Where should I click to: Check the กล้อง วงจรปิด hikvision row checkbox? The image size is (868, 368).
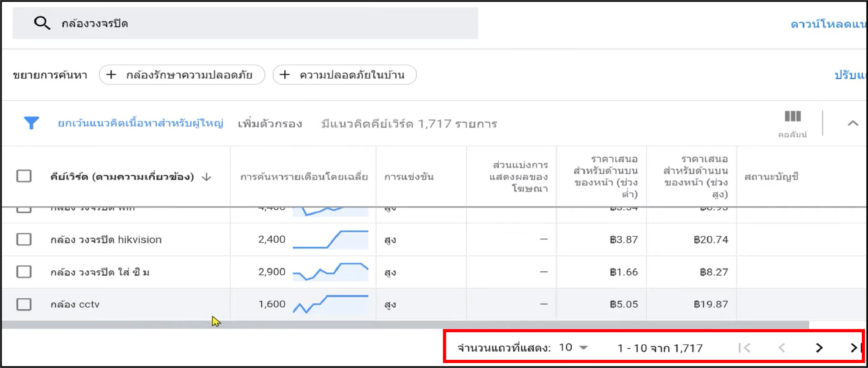pyautogui.click(x=24, y=239)
